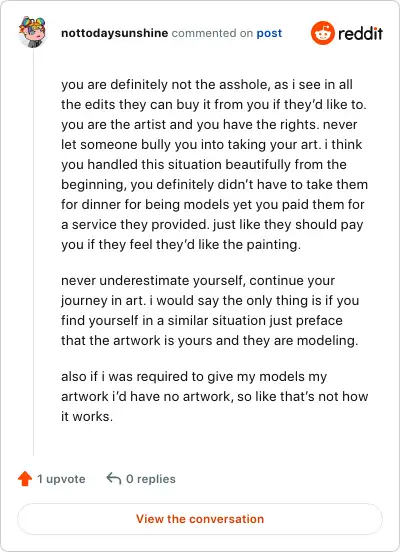Click the final text "it works."
Image resolution: width=400 pixels, height=552 pixels.
point(87,416)
